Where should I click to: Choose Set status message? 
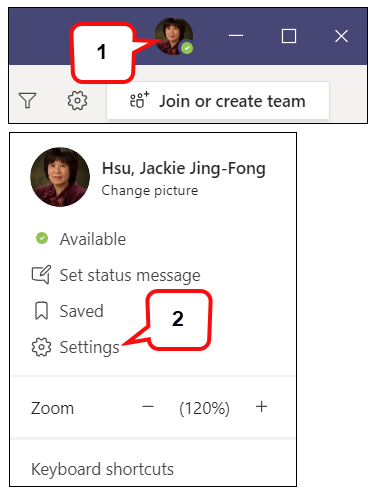(130, 275)
